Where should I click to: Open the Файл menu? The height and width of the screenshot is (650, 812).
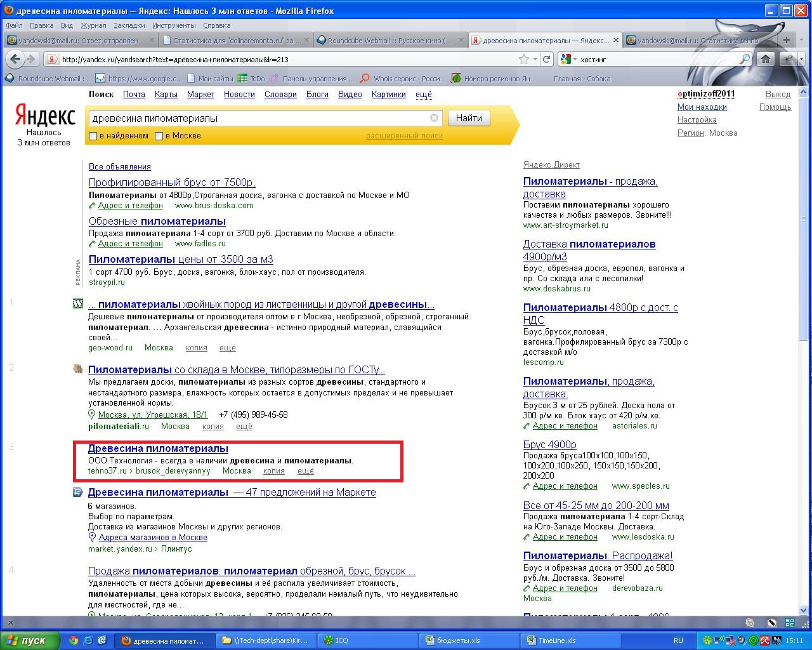(x=14, y=25)
